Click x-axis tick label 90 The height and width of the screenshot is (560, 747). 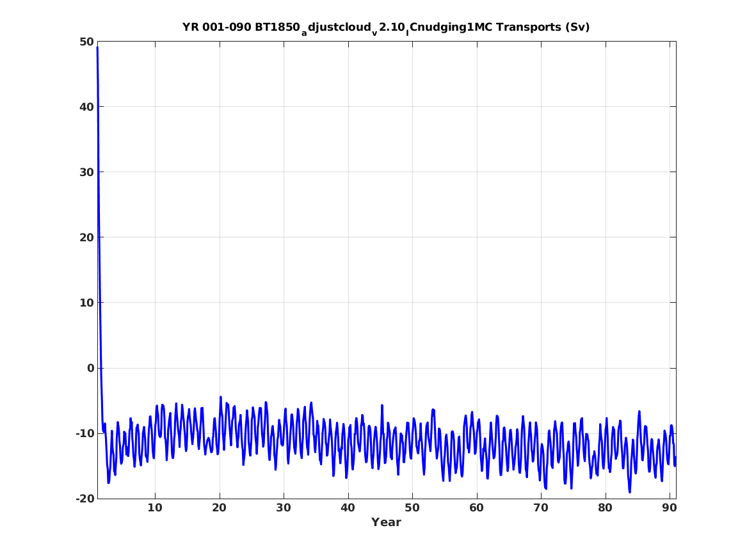670,508
